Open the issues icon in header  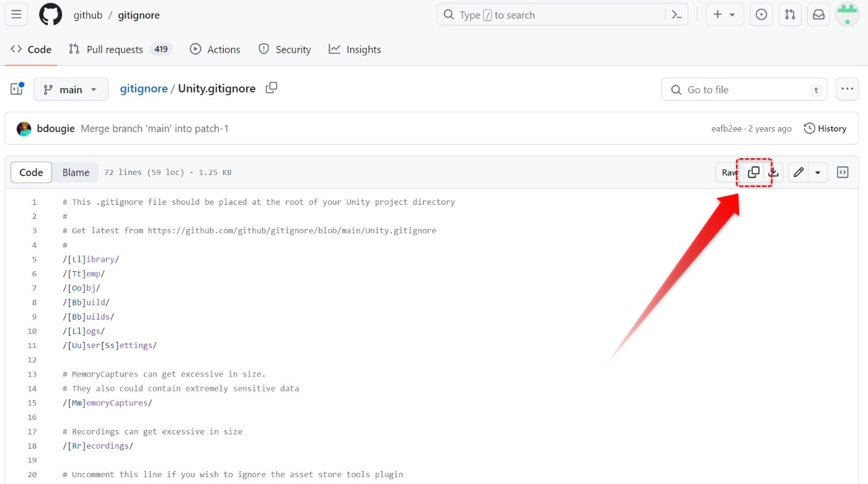pos(761,15)
